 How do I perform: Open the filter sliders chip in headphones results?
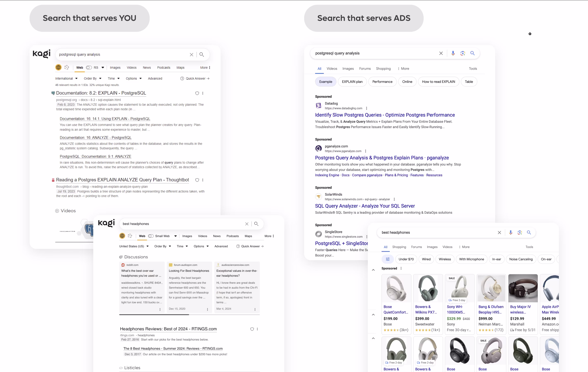click(x=387, y=259)
